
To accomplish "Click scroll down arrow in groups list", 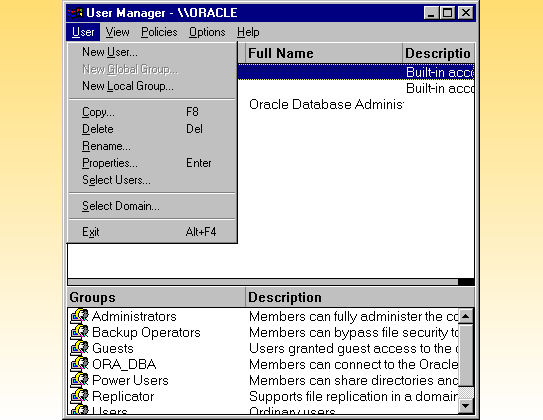I will pos(466,405).
